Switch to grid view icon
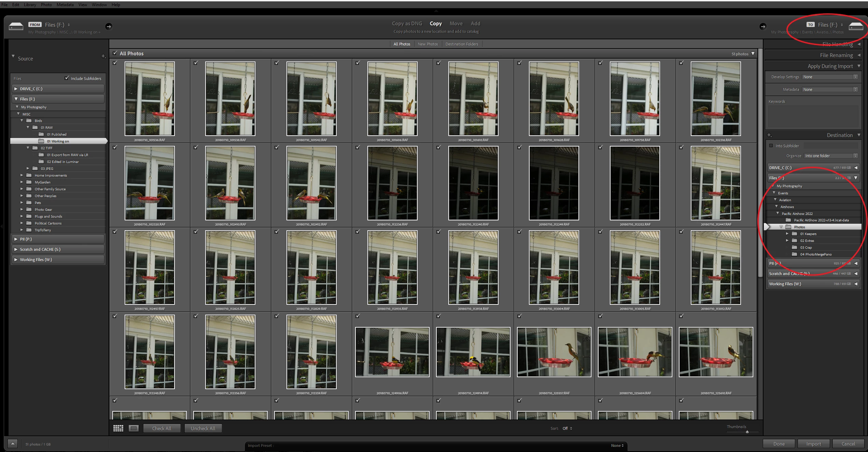Image resolution: width=868 pixels, height=452 pixels. (x=118, y=428)
